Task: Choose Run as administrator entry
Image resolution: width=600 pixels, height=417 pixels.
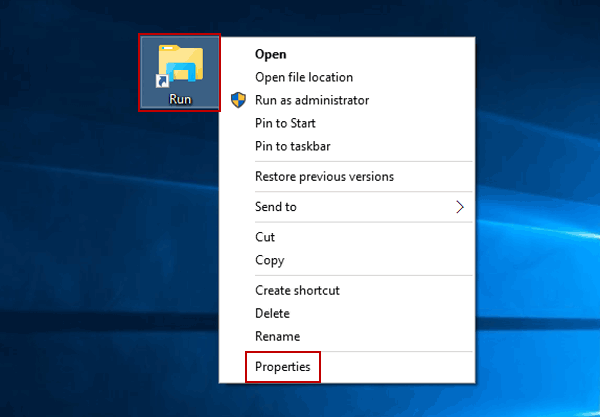Action: 347,100
